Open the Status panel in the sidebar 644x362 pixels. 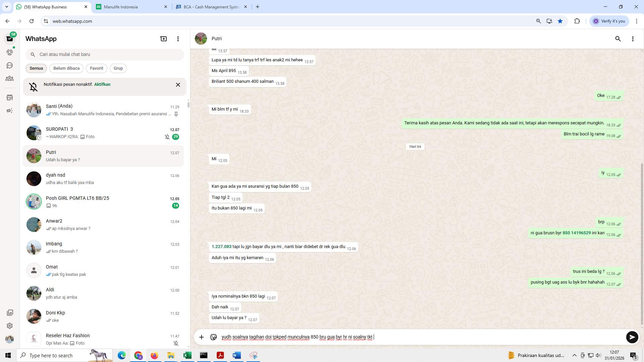[10, 52]
